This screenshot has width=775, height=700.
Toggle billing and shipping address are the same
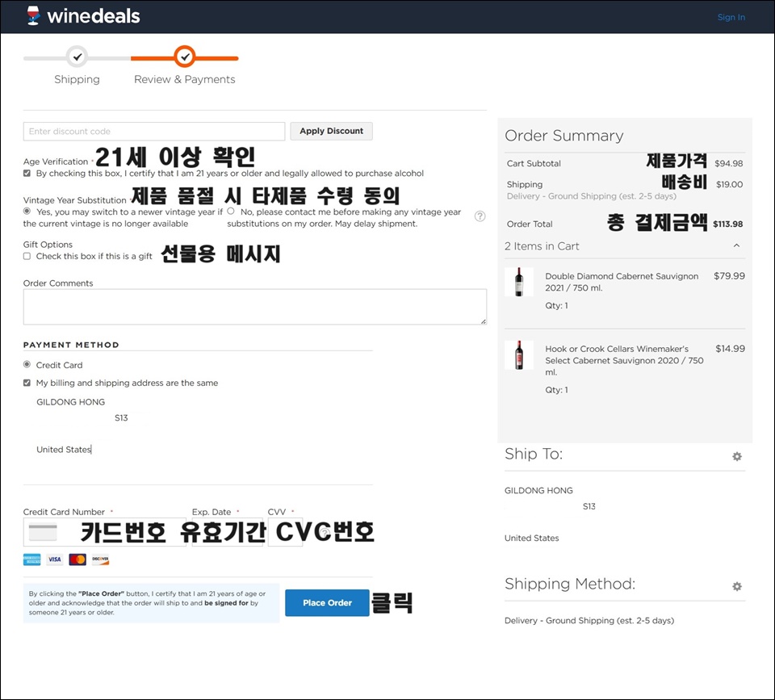point(27,384)
